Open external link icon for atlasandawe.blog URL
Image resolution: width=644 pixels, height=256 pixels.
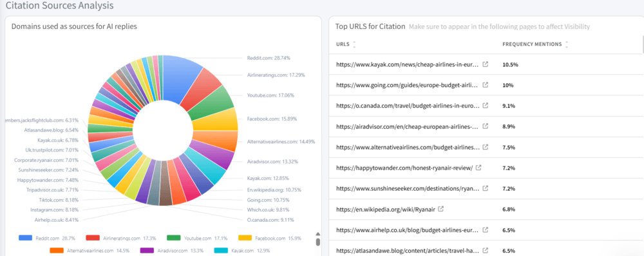[x=485, y=250]
